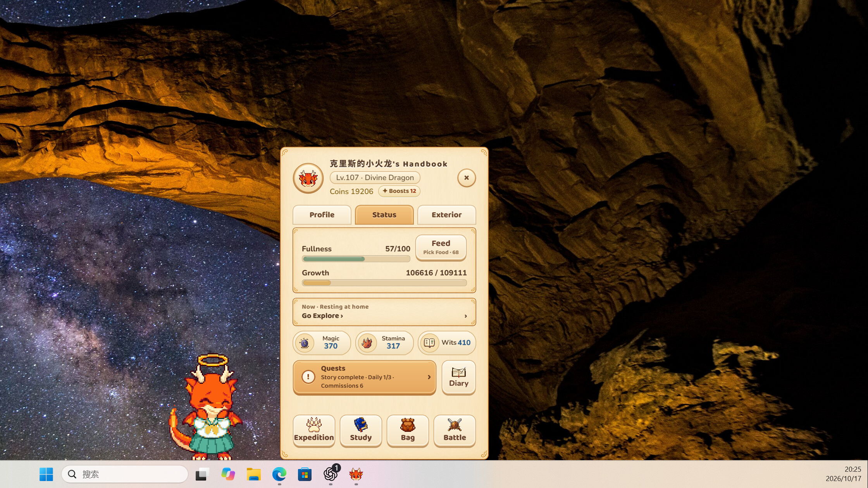Click the Fullness progress bar
The height and width of the screenshot is (488, 868).
coord(356,259)
